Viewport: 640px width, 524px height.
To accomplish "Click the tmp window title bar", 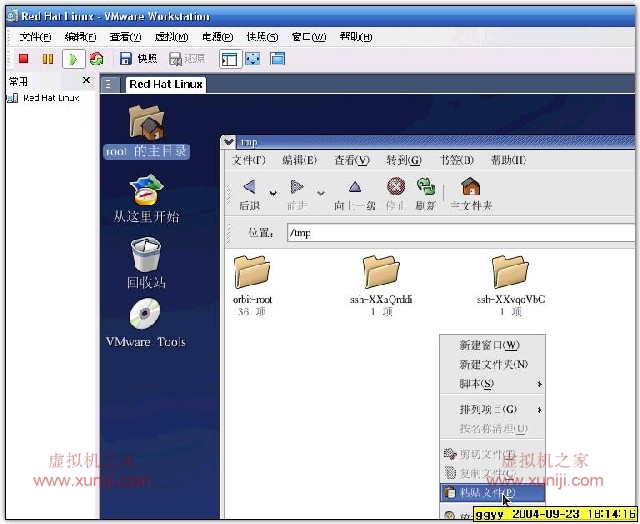I will tap(435, 142).
